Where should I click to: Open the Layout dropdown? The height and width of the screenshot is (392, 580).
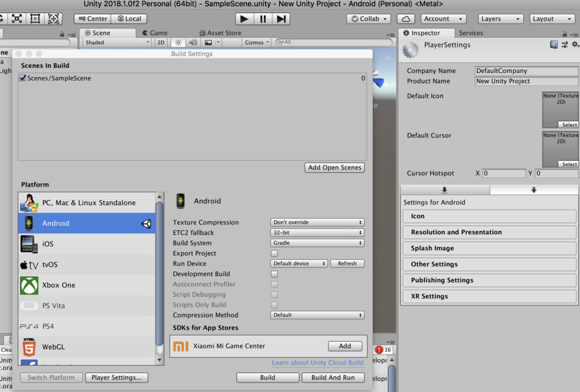pos(552,19)
